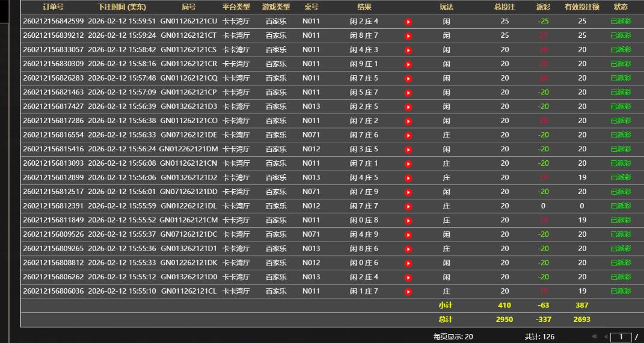Image resolution: width=644 pixels, height=343 pixels.
Task: Play the replay of round GN071262121DE
Action: 408,136
